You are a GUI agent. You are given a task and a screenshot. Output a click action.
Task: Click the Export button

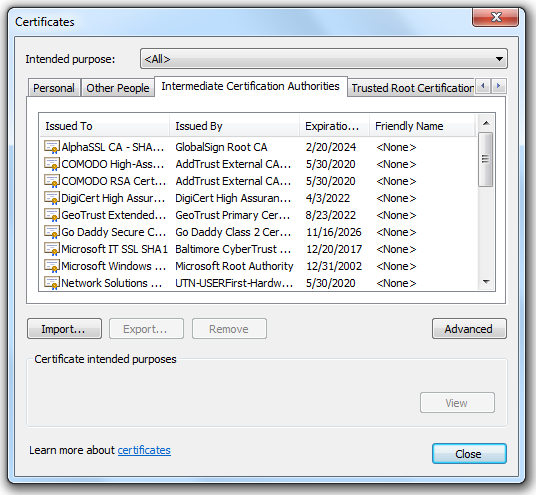click(146, 329)
